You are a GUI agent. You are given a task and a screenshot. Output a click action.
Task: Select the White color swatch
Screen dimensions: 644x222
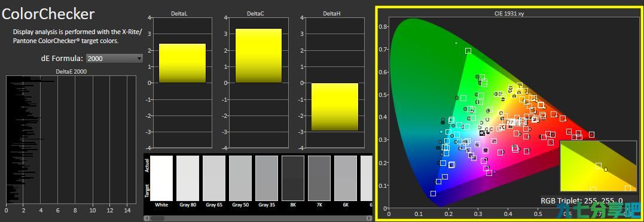[162, 178]
